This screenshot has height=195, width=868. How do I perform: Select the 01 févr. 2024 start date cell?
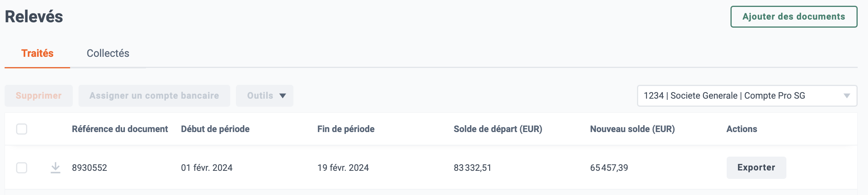pos(207,168)
